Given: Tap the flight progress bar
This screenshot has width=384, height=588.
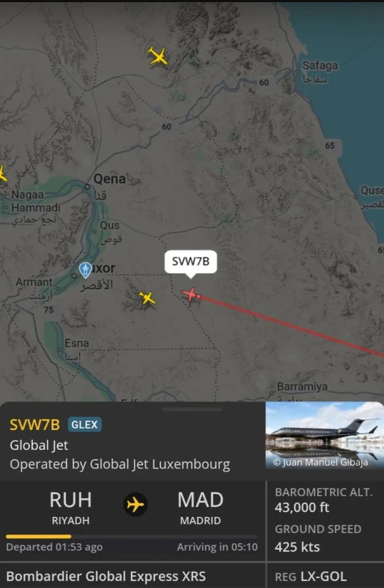Looking at the screenshot, I should [x=132, y=537].
